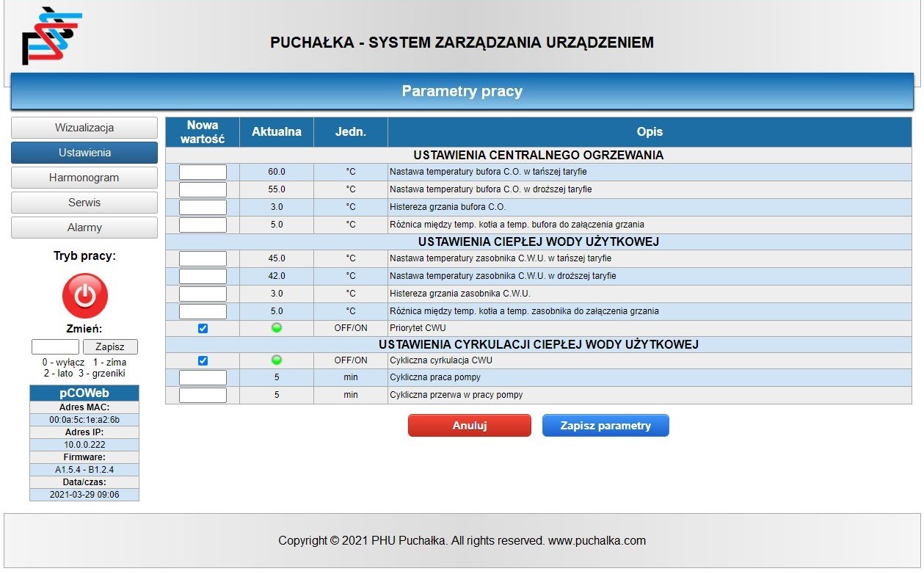Toggle the Priorytet CWU checkbox
This screenshot has width=924, height=574.
(x=203, y=328)
